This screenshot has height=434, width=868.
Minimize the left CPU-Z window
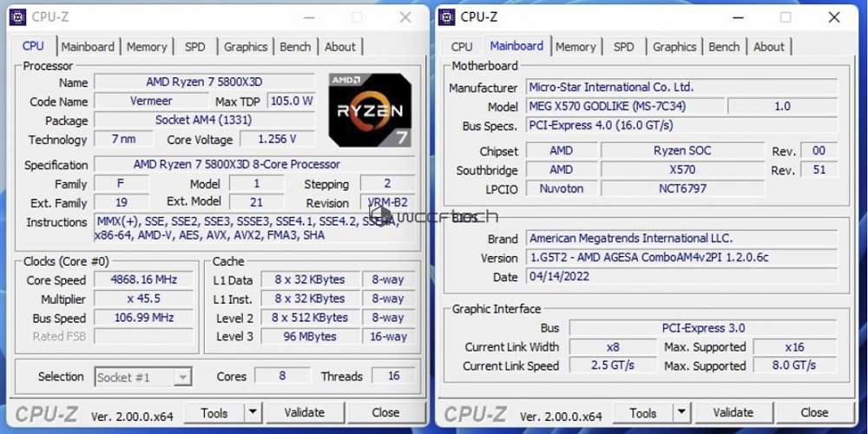tap(311, 17)
